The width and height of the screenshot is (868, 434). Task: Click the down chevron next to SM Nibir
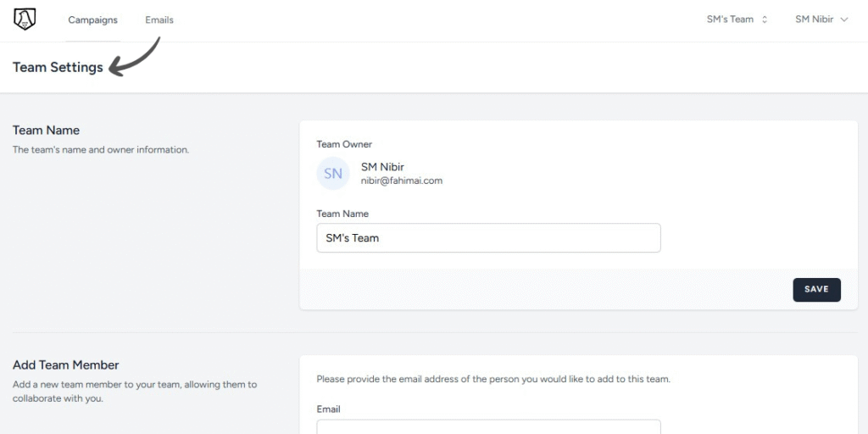coord(843,19)
